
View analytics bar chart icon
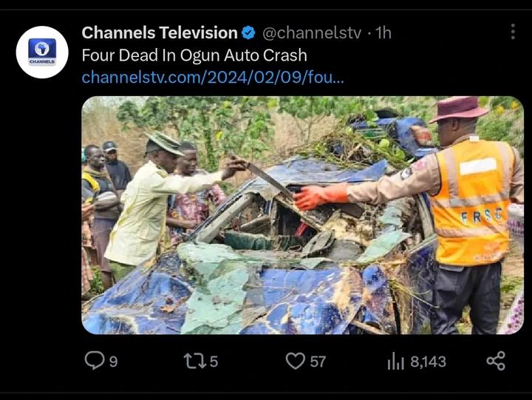pos(395,361)
